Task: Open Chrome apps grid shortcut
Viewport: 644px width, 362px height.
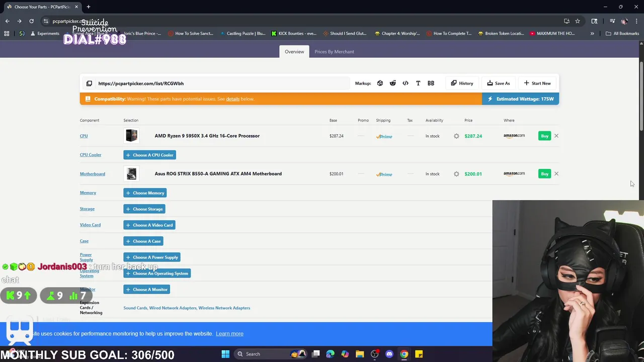Action: click(x=7, y=34)
